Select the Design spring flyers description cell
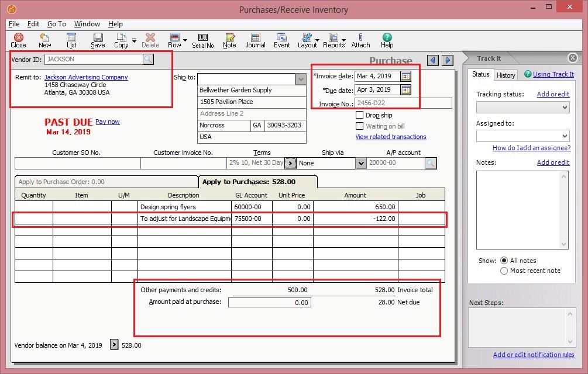The height and width of the screenshot is (374, 588). coord(184,207)
